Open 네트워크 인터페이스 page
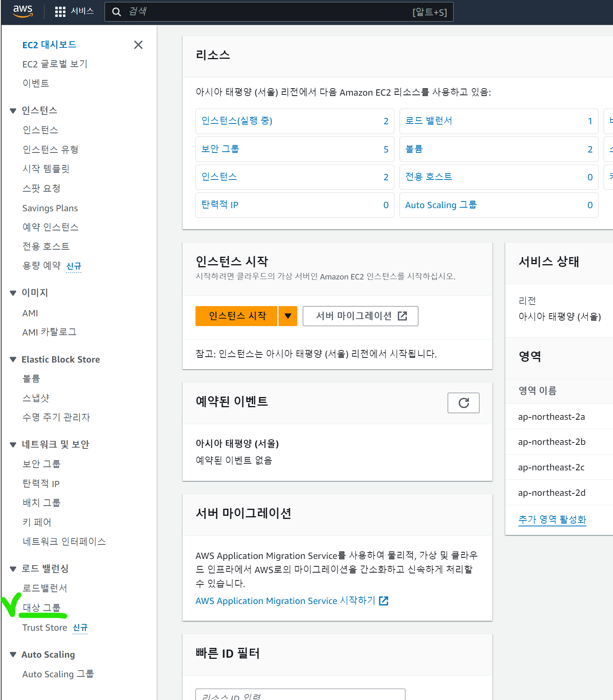The width and height of the screenshot is (613, 700). [x=64, y=541]
